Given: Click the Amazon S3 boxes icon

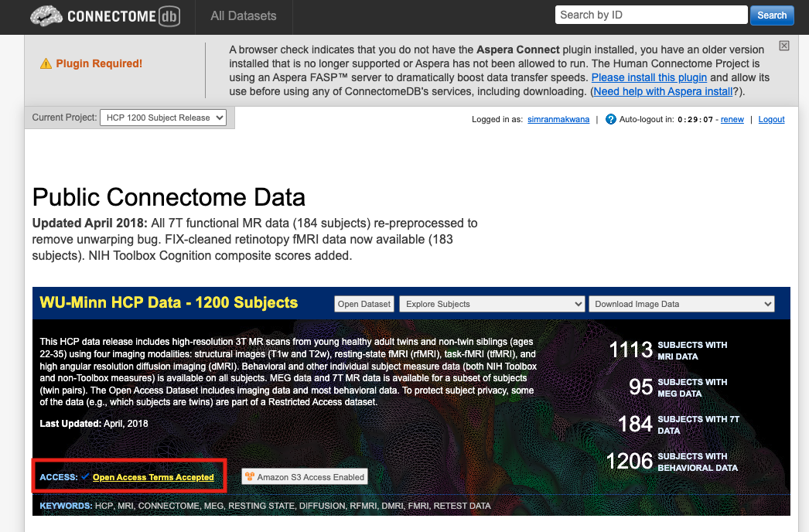Looking at the screenshot, I should [x=250, y=477].
